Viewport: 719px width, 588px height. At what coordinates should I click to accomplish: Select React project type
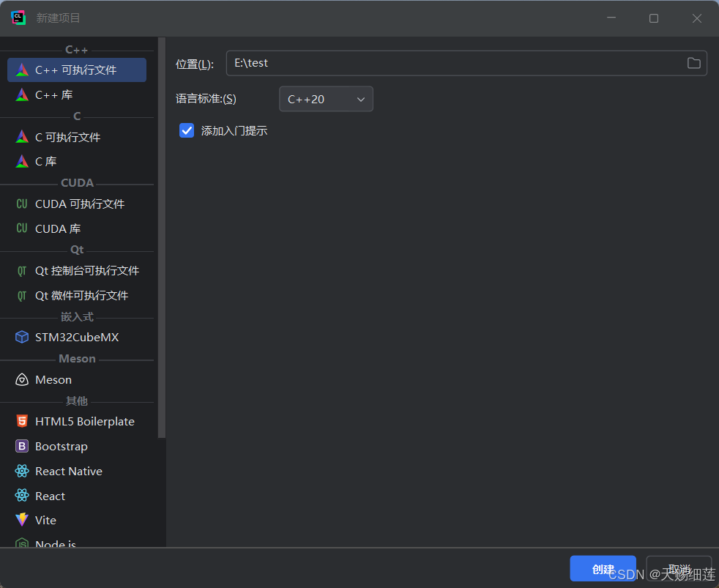tap(77, 496)
